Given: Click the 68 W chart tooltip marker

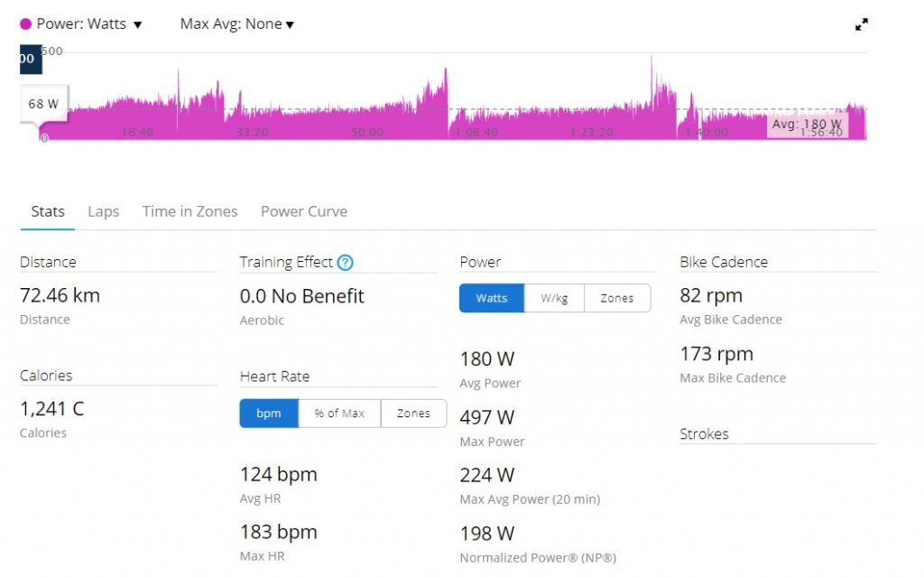Looking at the screenshot, I should pos(43,104).
